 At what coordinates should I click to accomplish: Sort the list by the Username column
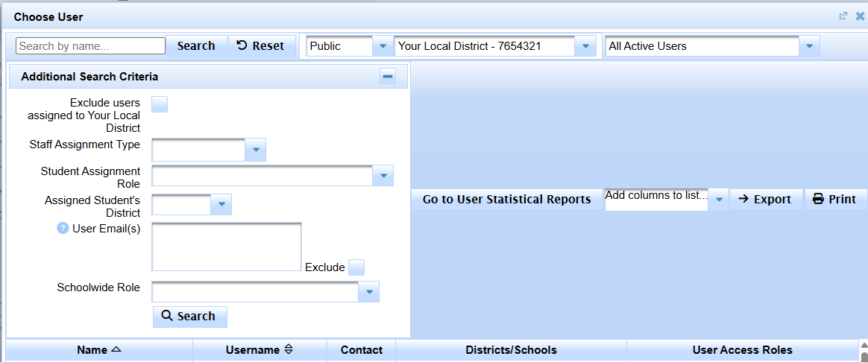pos(260,350)
